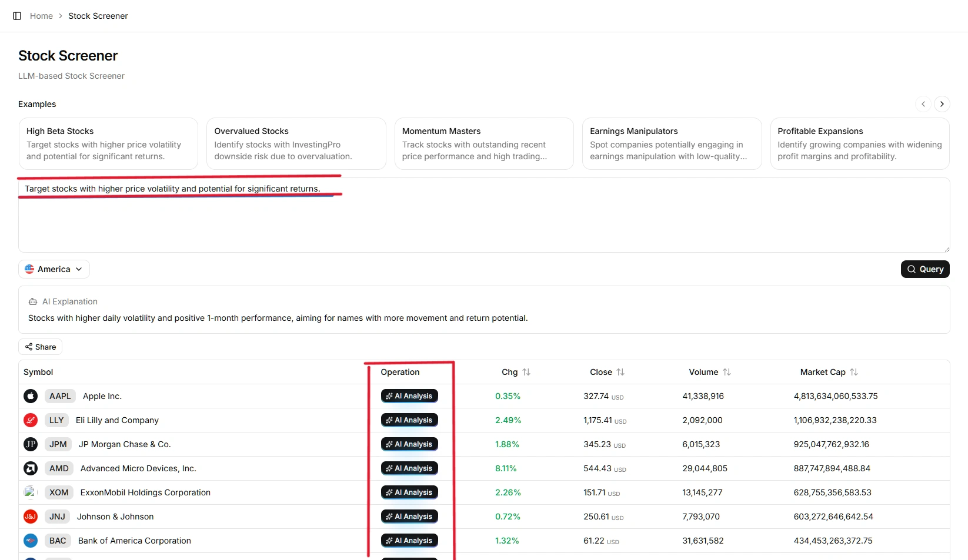
Task: Share the screener results
Action: click(x=41, y=347)
